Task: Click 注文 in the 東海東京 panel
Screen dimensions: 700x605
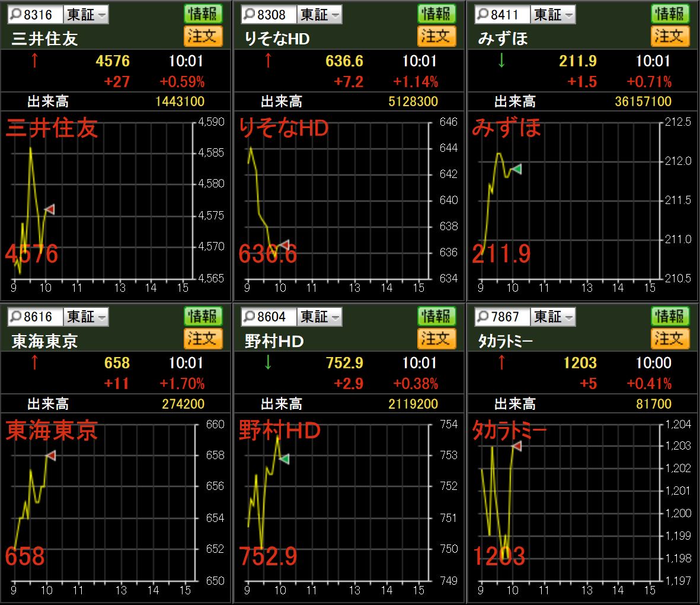Action: pyautogui.click(x=203, y=338)
